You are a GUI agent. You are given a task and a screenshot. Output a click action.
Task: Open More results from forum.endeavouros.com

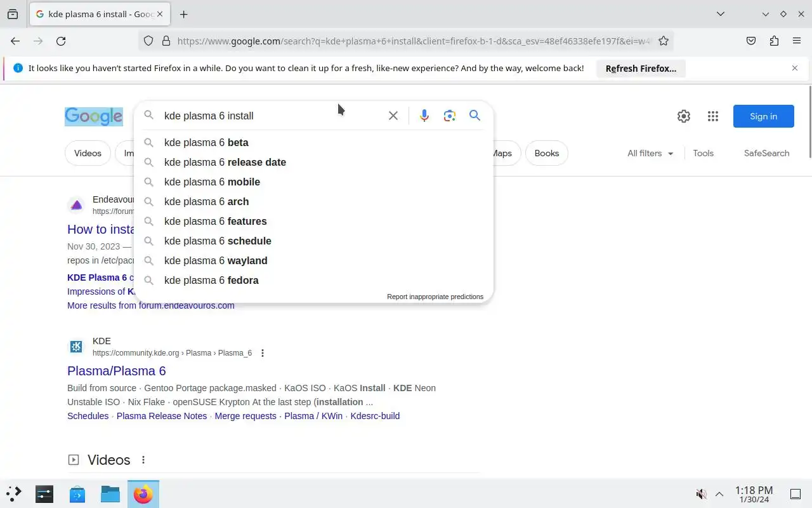pos(151,305)
